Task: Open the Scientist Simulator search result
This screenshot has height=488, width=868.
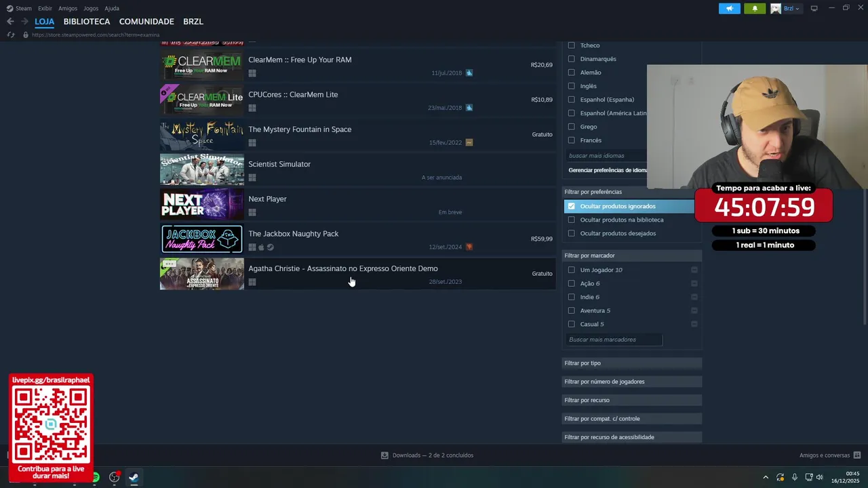Action: [358, 169]
